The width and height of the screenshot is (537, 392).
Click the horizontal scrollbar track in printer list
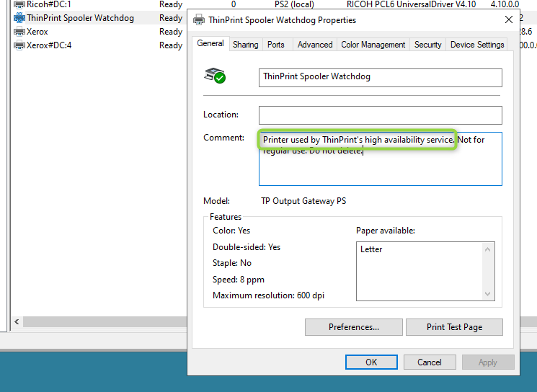105,321
